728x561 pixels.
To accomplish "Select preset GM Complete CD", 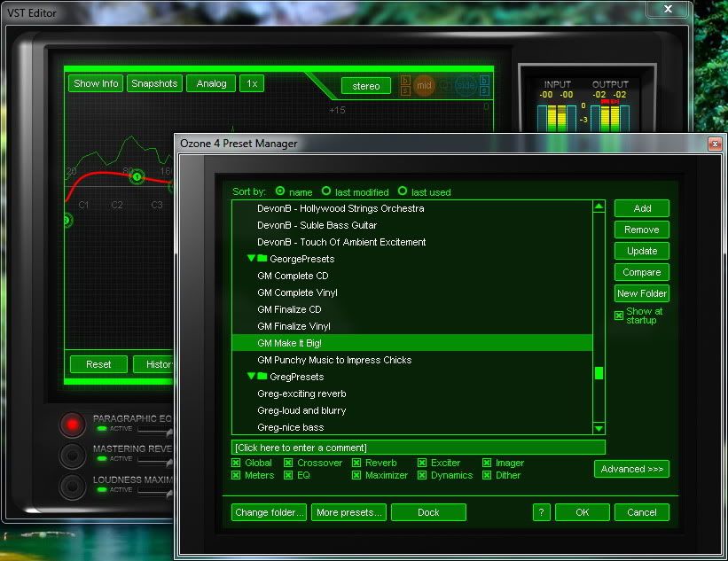I will pos(412,276).
